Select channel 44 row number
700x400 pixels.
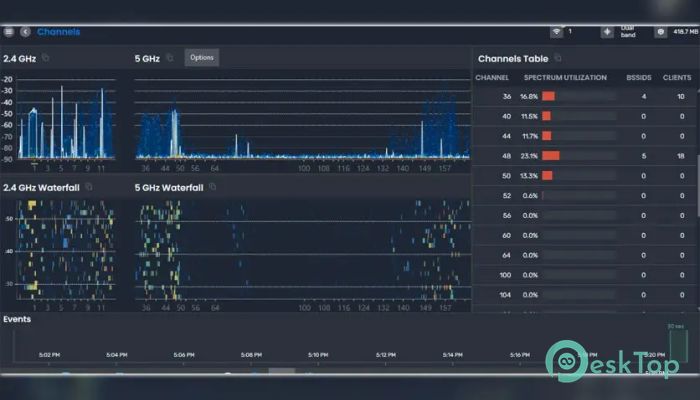tap(506, 136)
